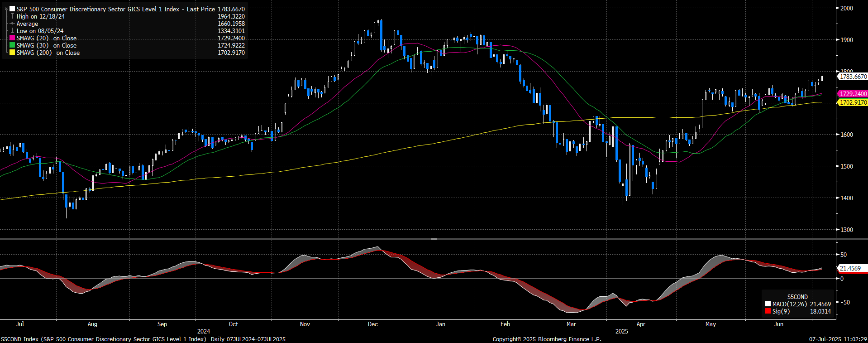Viewport: 868px width, 343px height.
Task: Click the 'Dec' label on the time axis
Action: tap(373, 324)
